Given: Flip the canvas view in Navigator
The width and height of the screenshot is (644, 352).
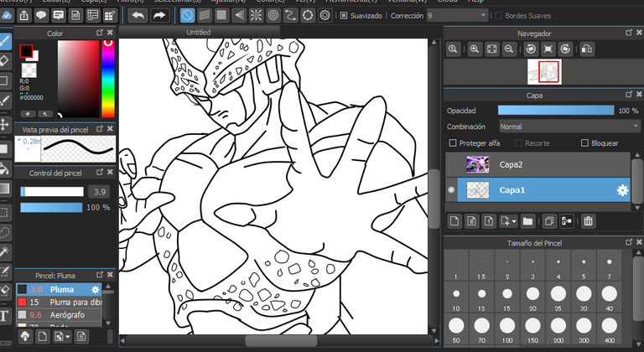Looking at the screenshot, I should coord(587,49).
